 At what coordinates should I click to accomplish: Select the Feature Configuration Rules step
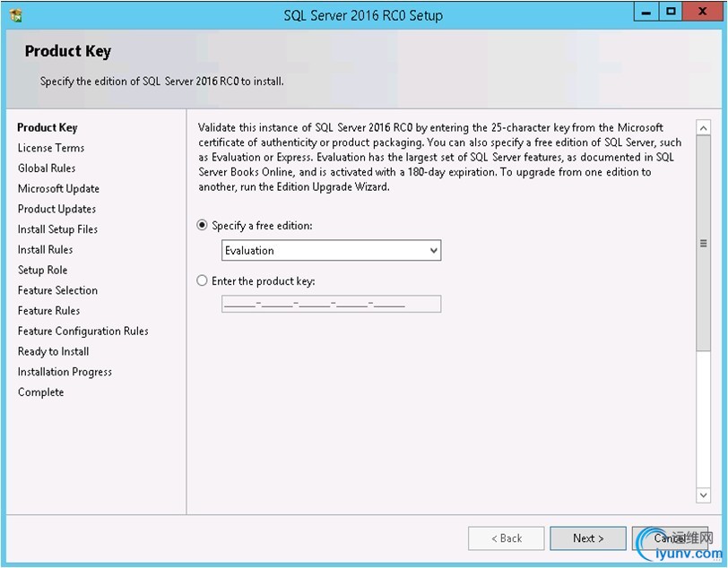(83, 331)
